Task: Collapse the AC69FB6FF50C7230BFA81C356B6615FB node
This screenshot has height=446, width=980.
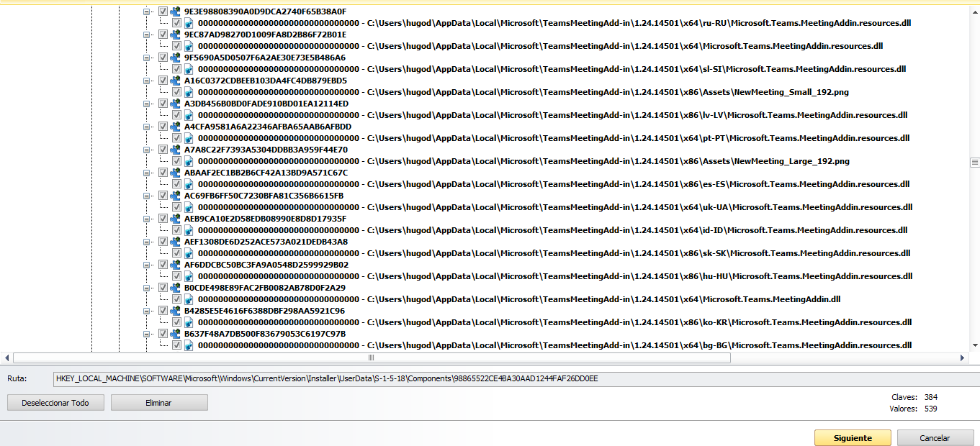Action: click(x=148, y=196)
